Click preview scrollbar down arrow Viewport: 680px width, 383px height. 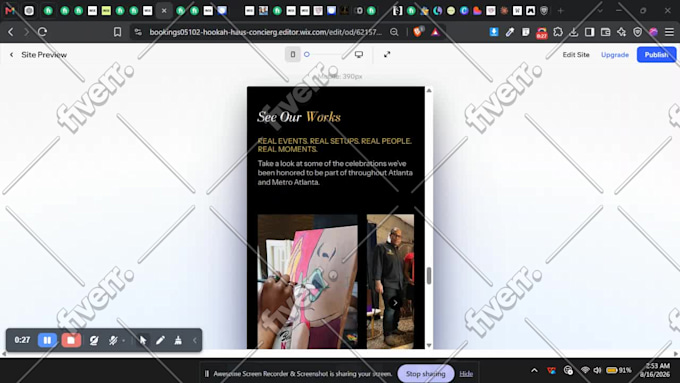coord(429,345)
